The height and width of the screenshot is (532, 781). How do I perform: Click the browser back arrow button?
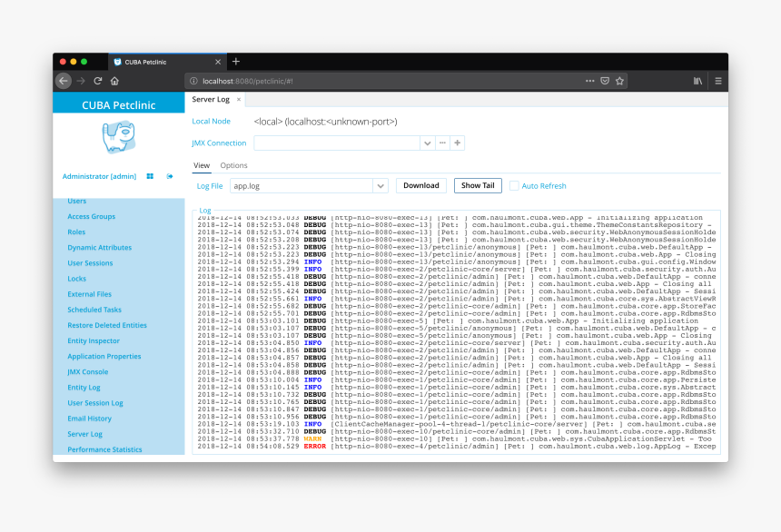(x=64, y=81)
